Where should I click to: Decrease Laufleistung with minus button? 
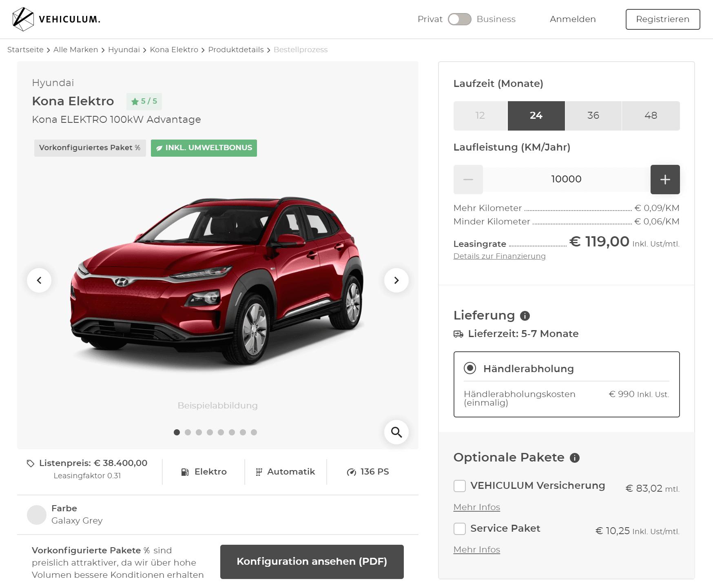(x=468, y=180)
